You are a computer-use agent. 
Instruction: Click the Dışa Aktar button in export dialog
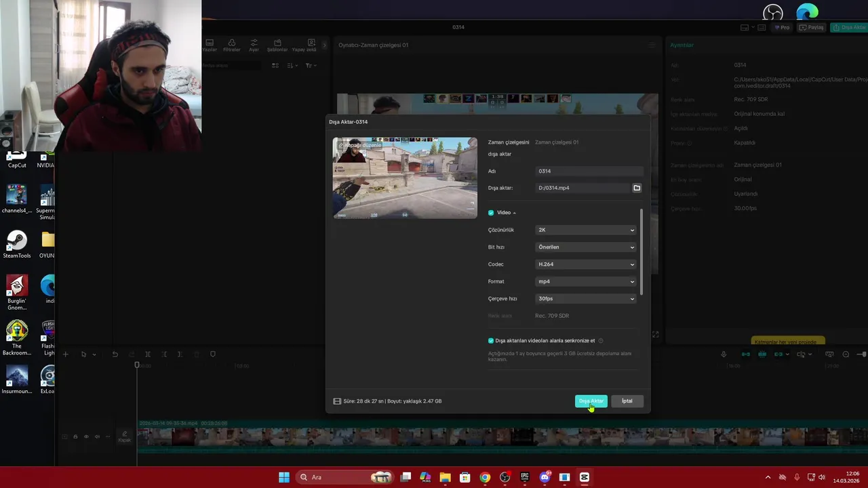591,401
